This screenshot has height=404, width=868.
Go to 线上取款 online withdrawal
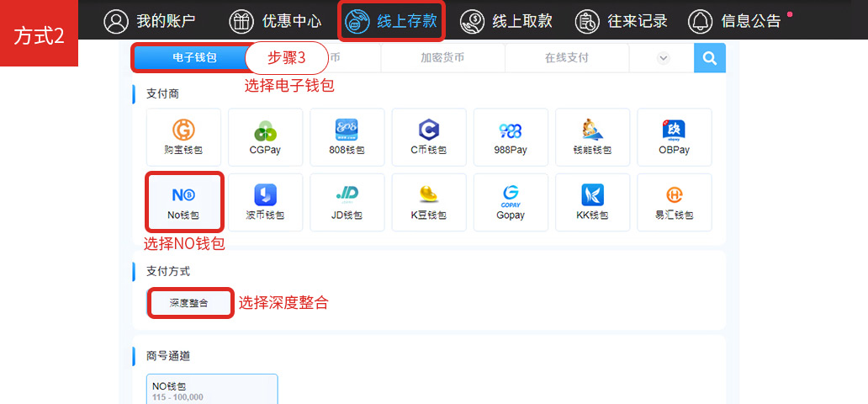506,21
